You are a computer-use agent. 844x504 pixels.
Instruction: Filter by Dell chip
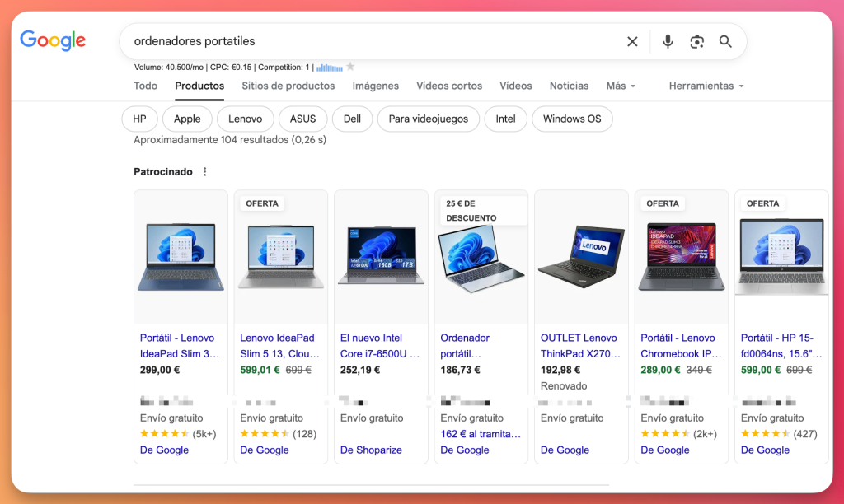(x=352, y=119)
